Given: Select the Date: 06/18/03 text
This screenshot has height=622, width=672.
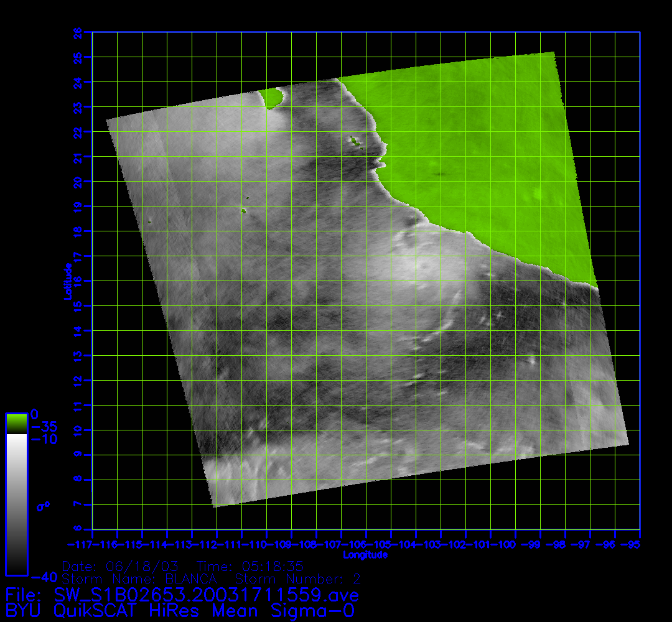Looking at the screenshot, I should (x=121, y=567).
